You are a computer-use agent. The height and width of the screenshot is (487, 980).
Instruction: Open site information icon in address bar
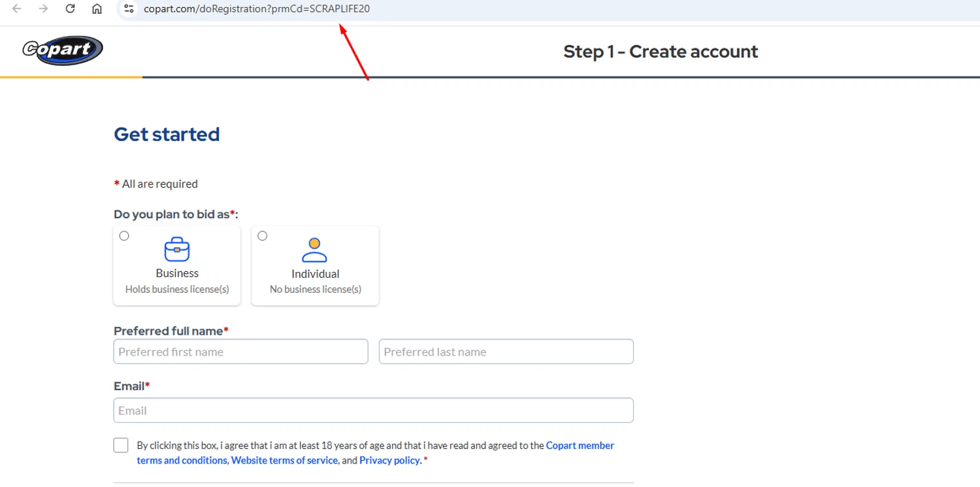[129, 8]
